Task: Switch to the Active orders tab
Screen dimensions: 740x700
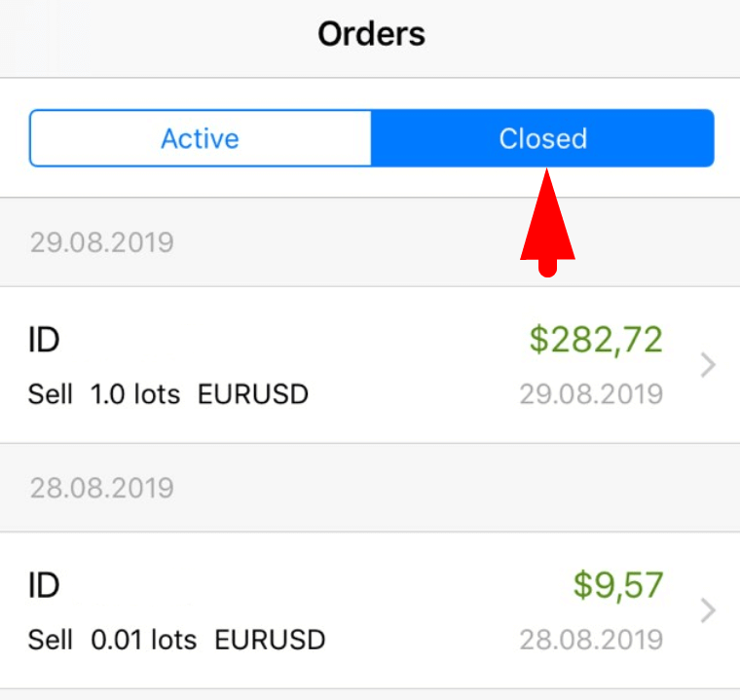Action: (200, 138)
